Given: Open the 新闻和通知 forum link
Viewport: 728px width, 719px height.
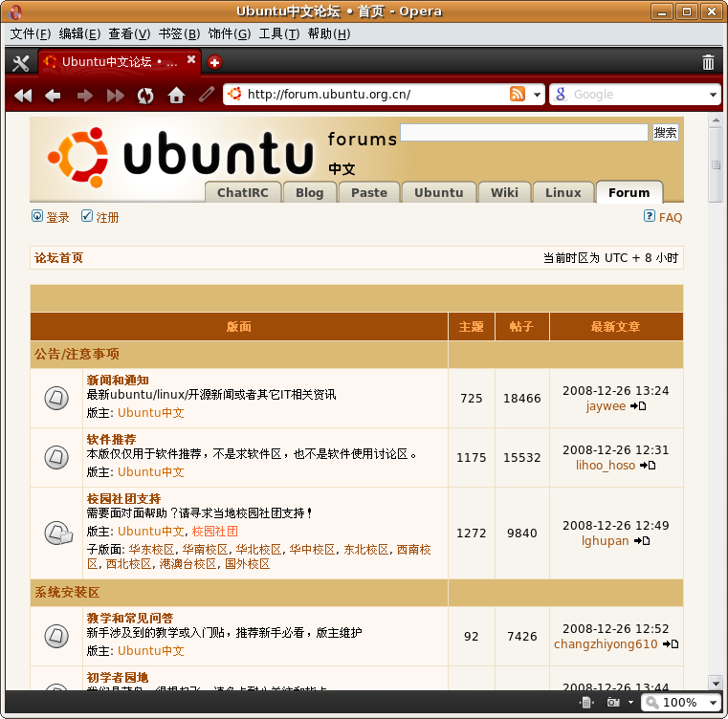Looking at the screenshot, I should pyautogui.click(x=118, y=381).
